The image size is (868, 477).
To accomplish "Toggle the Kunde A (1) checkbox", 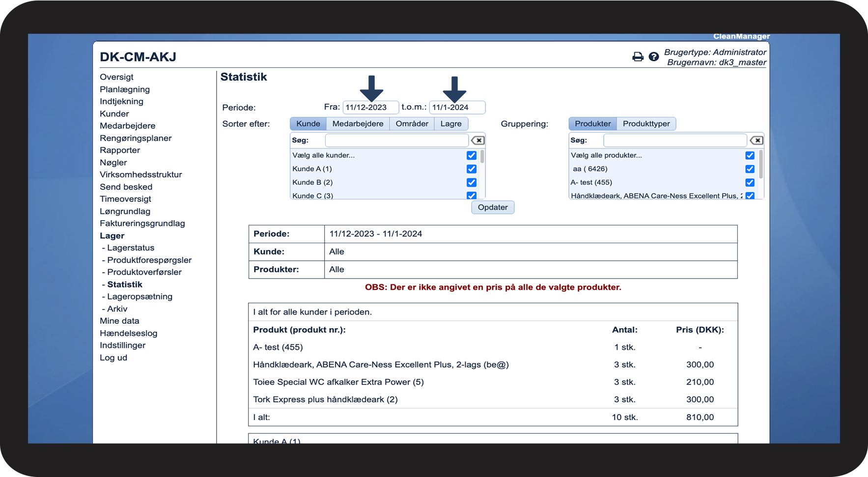I will point(472,169).
